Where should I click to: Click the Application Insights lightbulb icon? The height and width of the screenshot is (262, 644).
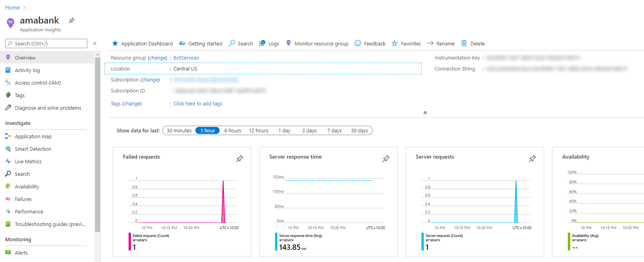click(11, 23)
